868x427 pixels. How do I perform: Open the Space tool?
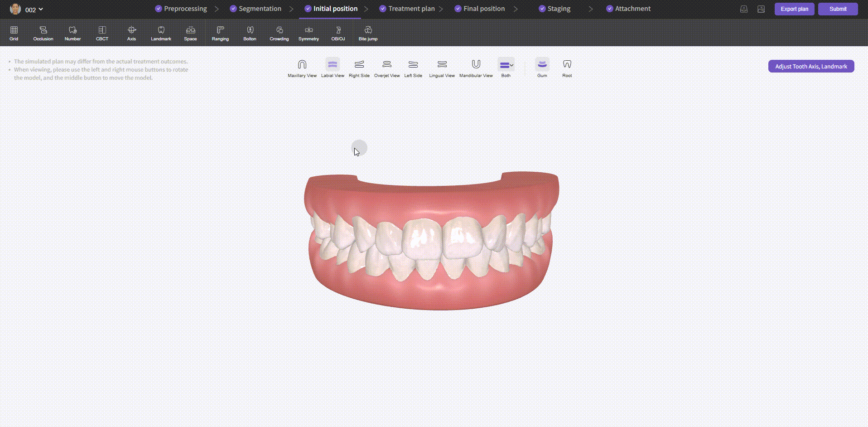pyautogui.click(x=190, y=34)
